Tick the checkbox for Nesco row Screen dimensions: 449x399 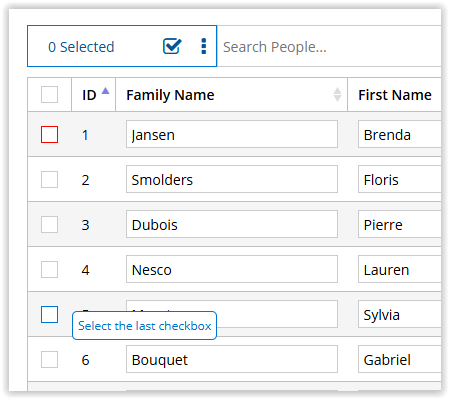click(49, 269)
